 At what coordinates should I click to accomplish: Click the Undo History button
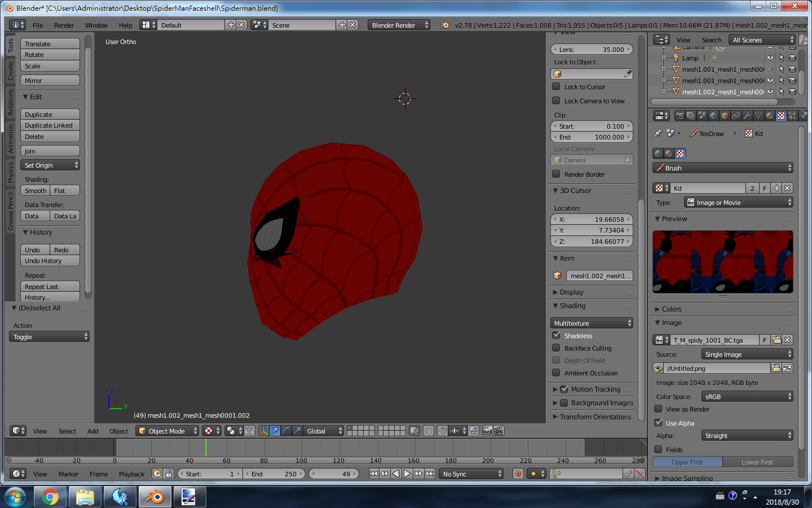[x=50, y=261]
